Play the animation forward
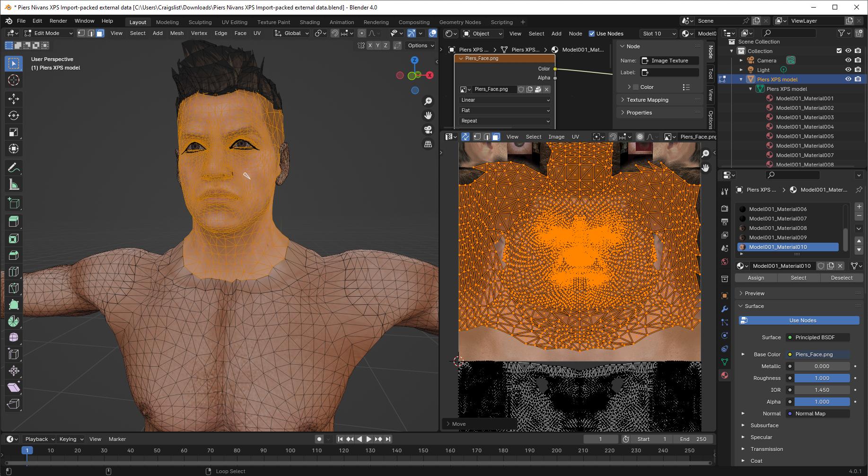The height and width of the screenshot is (476, 868). tap(368, 439)
